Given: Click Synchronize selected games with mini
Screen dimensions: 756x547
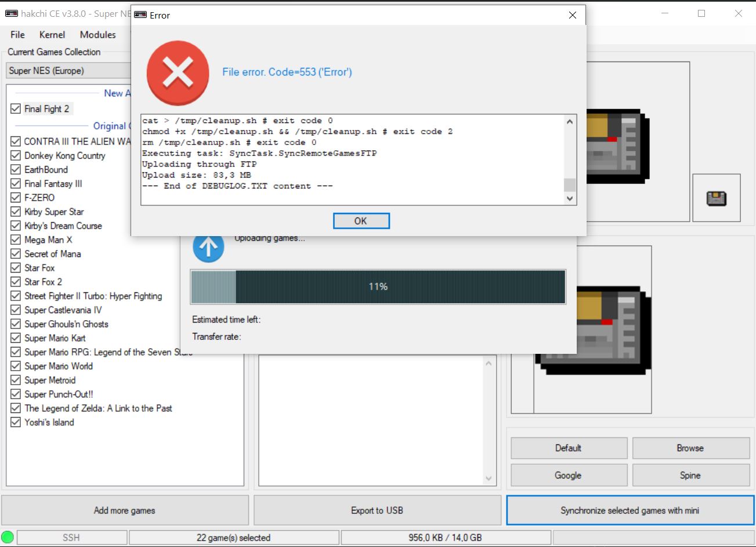Looking at the screenshot, I should click(x=630, y=510).
